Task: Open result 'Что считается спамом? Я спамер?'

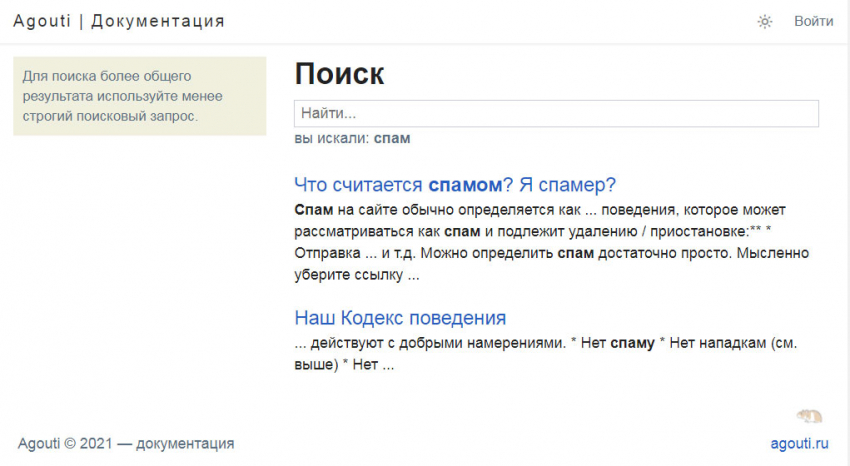Action: pyautogui.click(x=455, y=185)
